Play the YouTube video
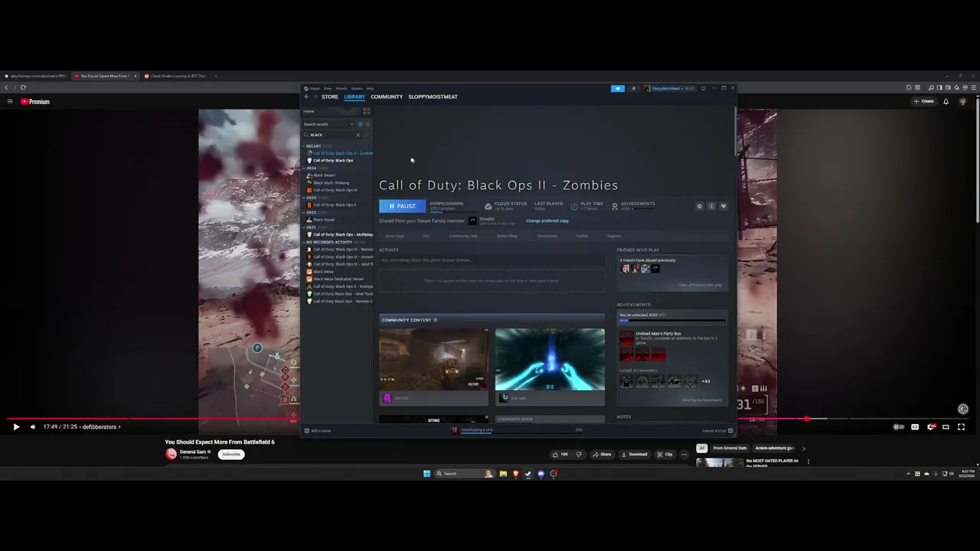The image size is (980, 551). pos(16,427)
